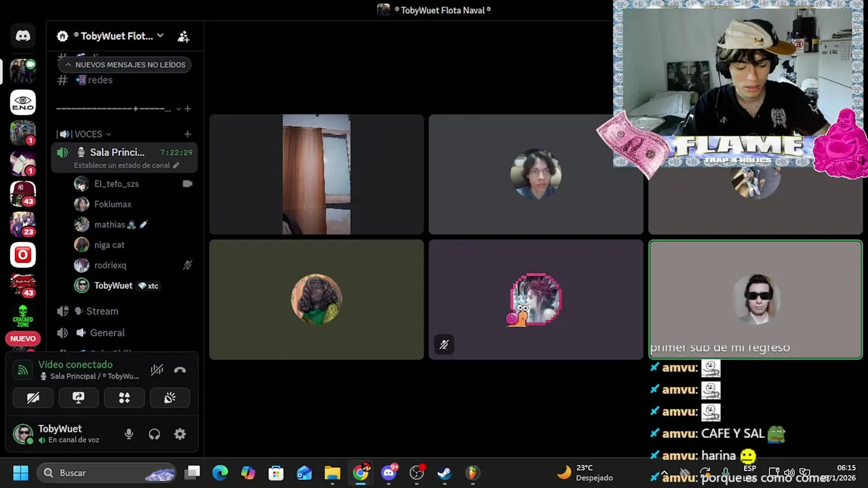The width and height of the screenshot is (868, 488).
Task: Open the E.N.O server
Action: click(23, 102)
